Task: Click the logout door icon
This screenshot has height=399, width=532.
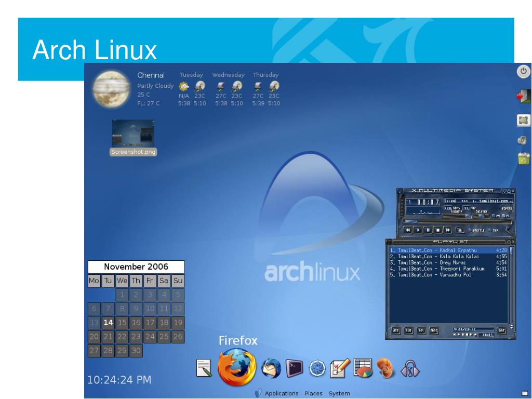Action: [x=524, y=96]
